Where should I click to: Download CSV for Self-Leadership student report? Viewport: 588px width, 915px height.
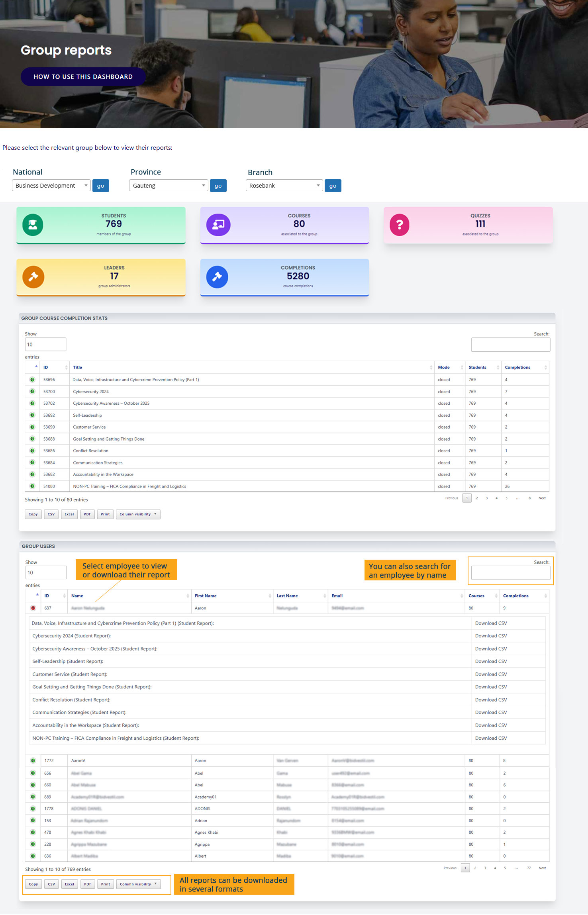coord(491,661)
